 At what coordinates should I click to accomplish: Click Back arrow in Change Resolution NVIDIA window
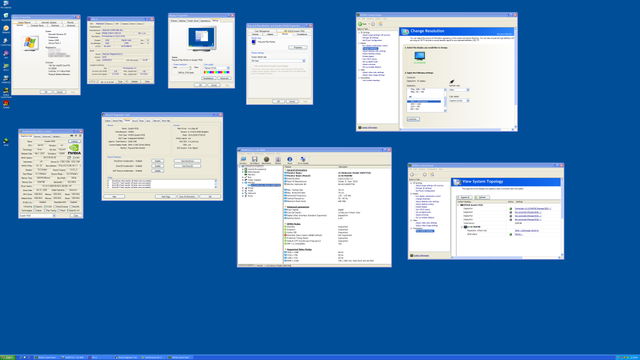pyautogui.click(x=360, y=24)
